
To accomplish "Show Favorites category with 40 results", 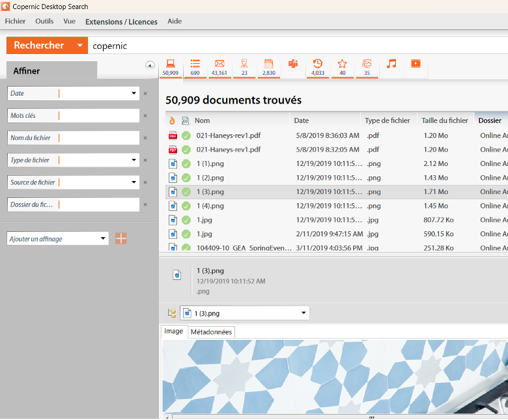I will point(343,67).
